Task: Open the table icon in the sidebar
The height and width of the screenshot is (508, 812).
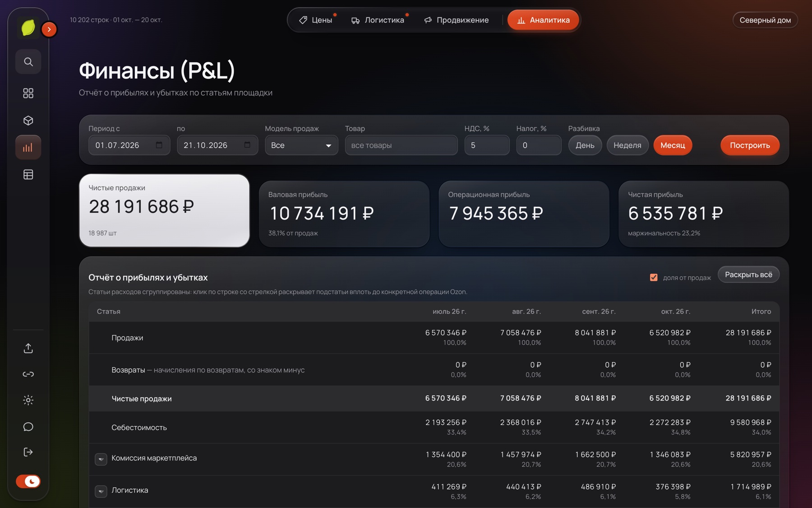Action: click(28, 174)
